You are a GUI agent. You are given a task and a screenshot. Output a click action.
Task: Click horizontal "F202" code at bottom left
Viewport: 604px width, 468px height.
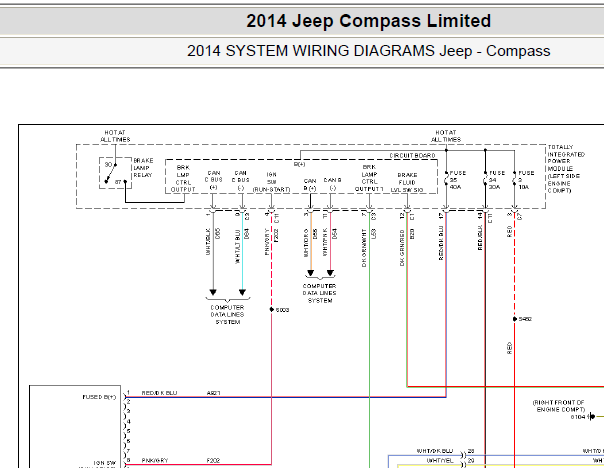[x=213, y=460]
